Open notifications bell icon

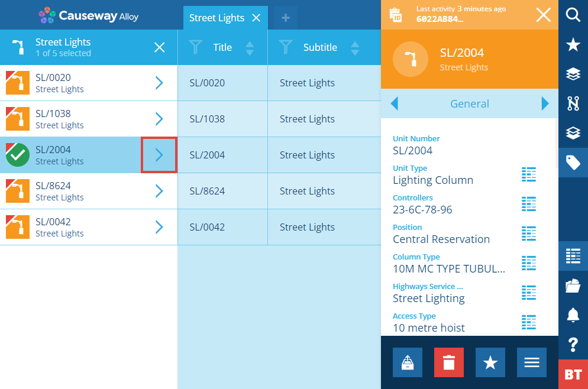(x=573, y=315)
